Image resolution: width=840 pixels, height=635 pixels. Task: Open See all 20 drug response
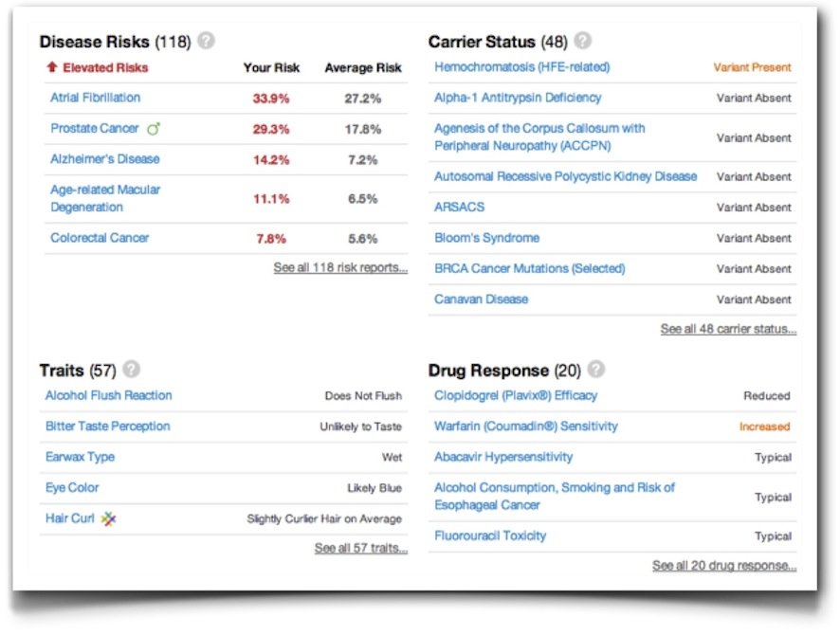tap(724, 567)
